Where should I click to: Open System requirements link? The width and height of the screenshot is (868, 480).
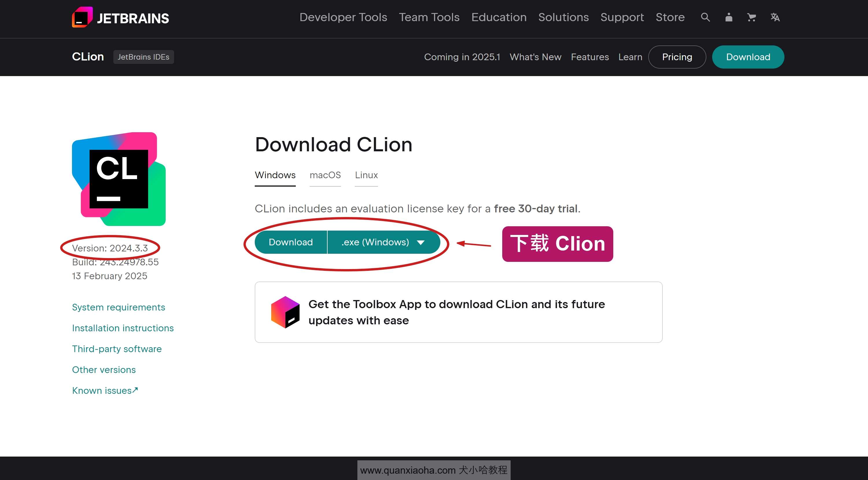pyautogui.click(x=118, y=307)
